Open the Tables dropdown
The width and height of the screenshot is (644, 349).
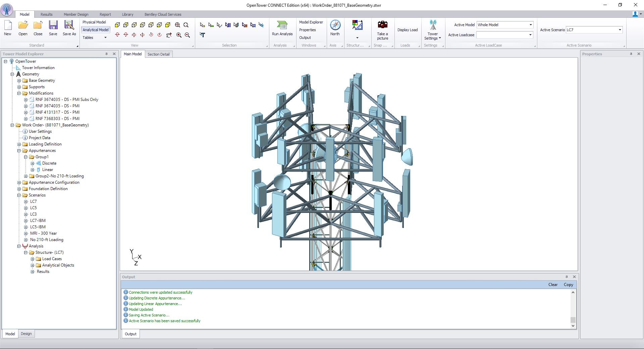[95, 38]
